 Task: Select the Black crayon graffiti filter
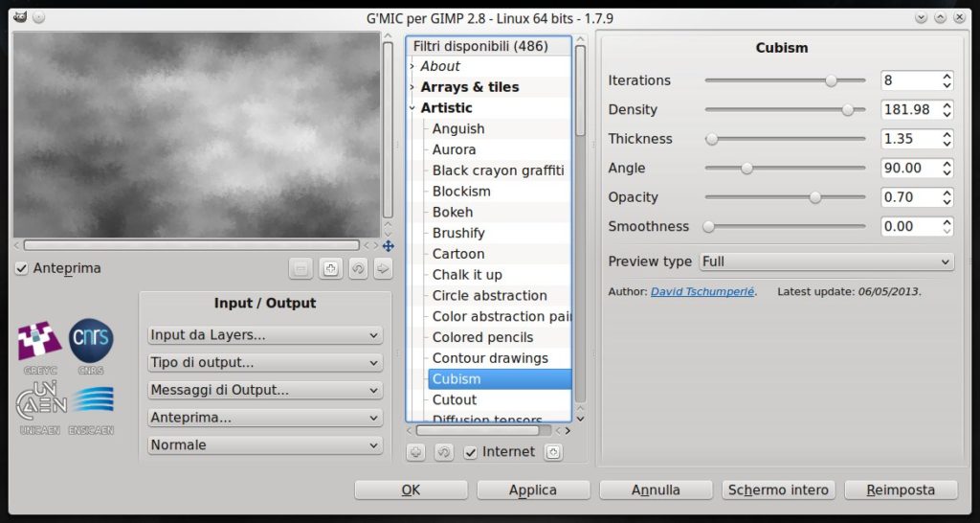(498, 171)
